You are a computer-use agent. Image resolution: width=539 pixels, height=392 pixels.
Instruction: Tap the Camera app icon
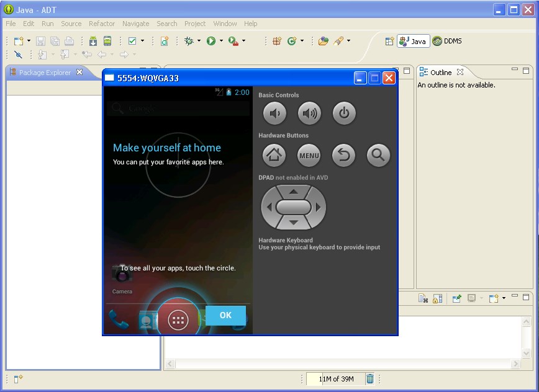click(122, 279)
